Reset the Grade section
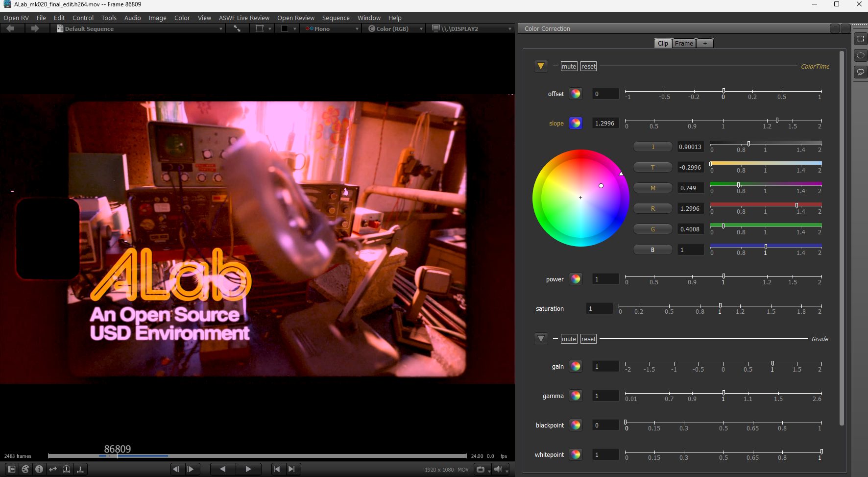 tap(588, 339)
